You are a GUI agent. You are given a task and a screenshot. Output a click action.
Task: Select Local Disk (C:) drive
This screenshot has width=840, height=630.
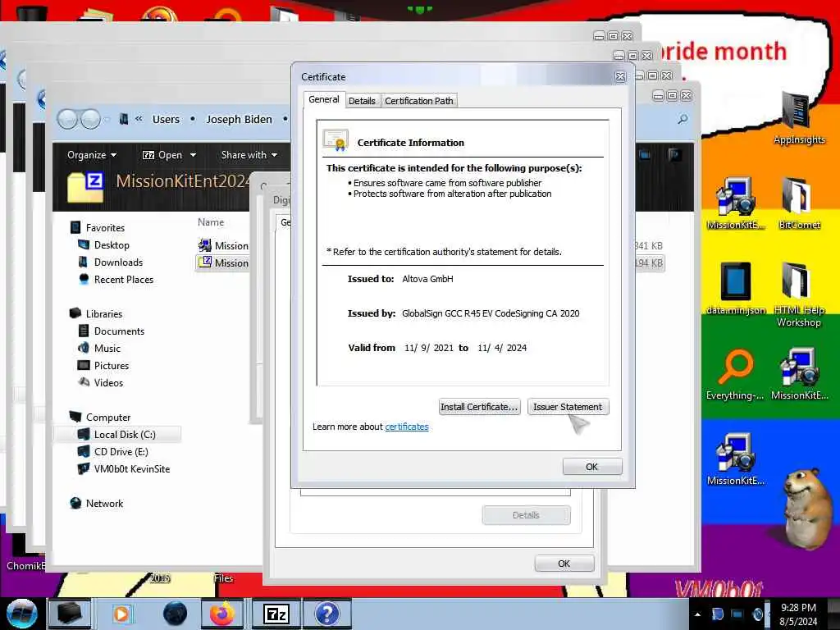[117, 435]
